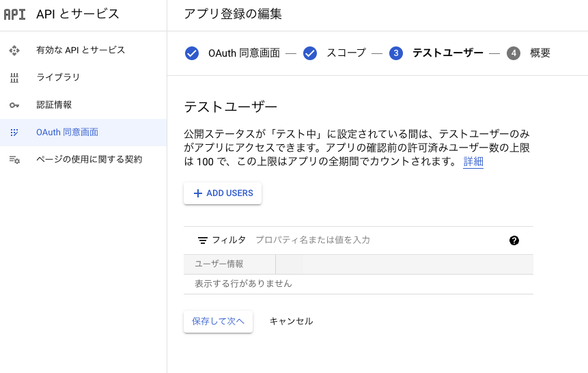Click the ライブラリ grid icon
Screen dimensions: 588x373
click(x=14, y=78)
